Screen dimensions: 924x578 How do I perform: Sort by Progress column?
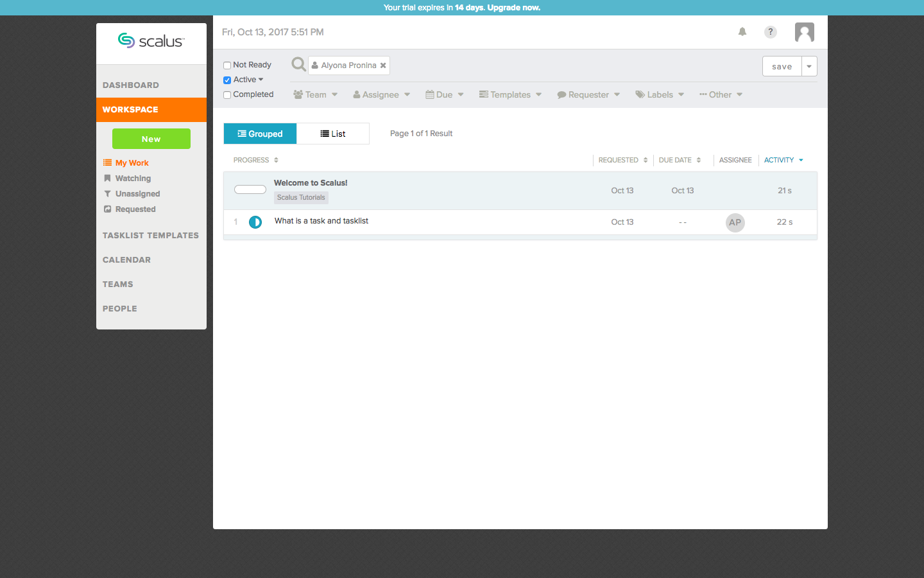point(256,160)
